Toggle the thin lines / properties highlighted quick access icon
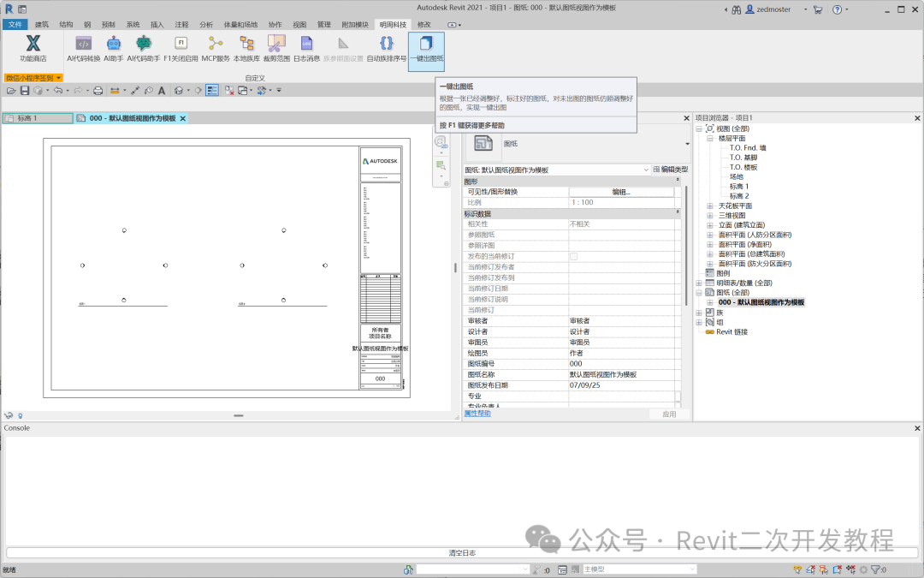Viewport: 924px width, 578px height. pyautogui.click(x=212, y=90)
